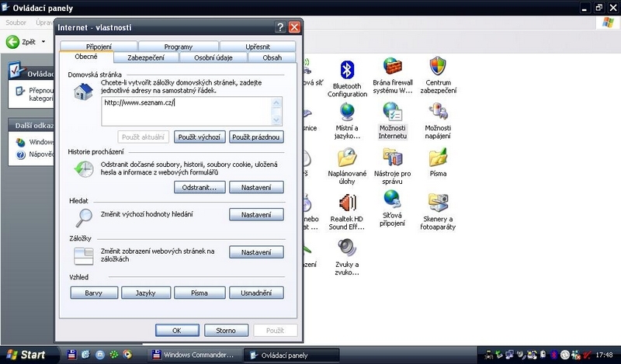Click the Použít výchozí button
The image size is (621, 364).
[x=199, y=137]
